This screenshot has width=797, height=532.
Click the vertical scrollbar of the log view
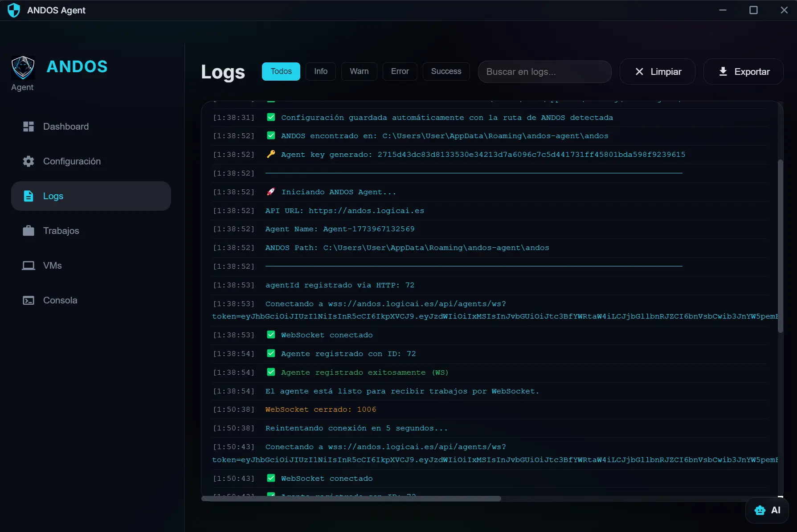click(781, 245)
